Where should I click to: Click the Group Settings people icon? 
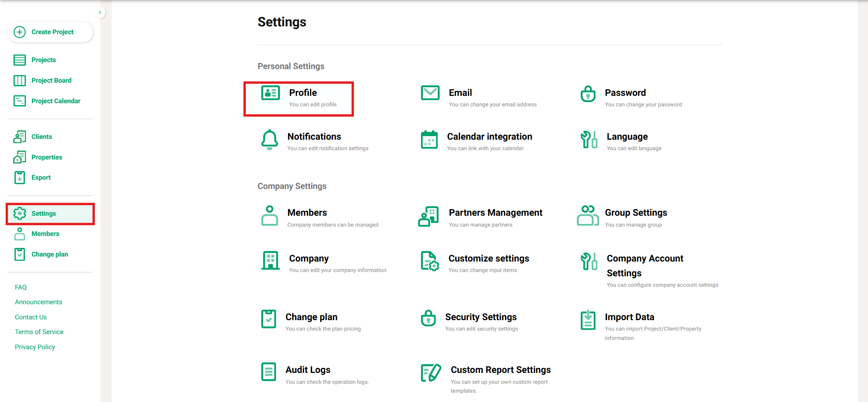click(x=588, y=216)
